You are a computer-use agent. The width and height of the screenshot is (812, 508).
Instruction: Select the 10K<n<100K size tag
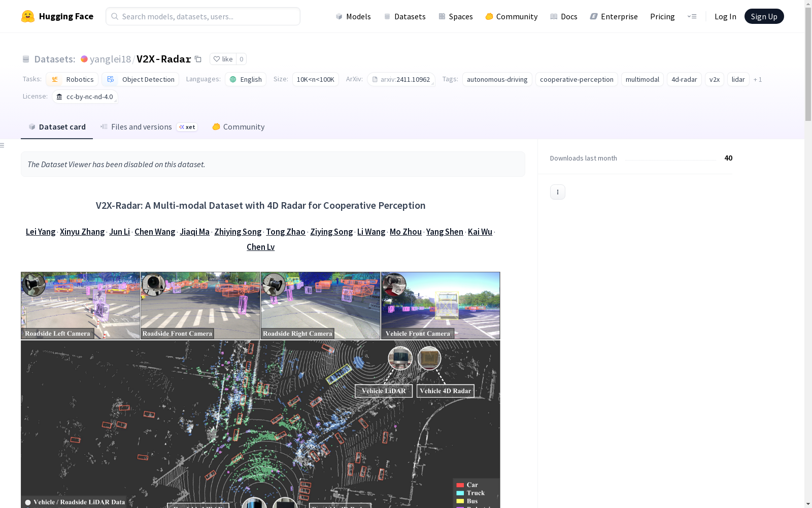click(x=316, y=79)
